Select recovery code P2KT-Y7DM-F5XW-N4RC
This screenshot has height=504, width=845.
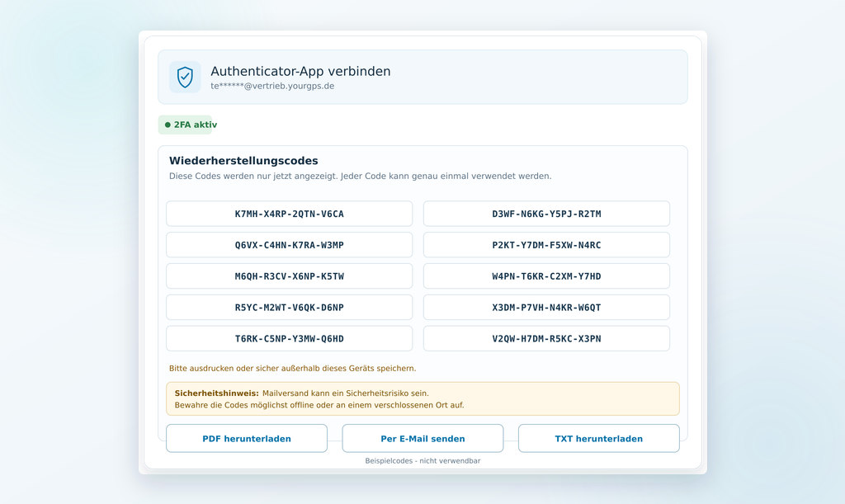tap(546, 245)
